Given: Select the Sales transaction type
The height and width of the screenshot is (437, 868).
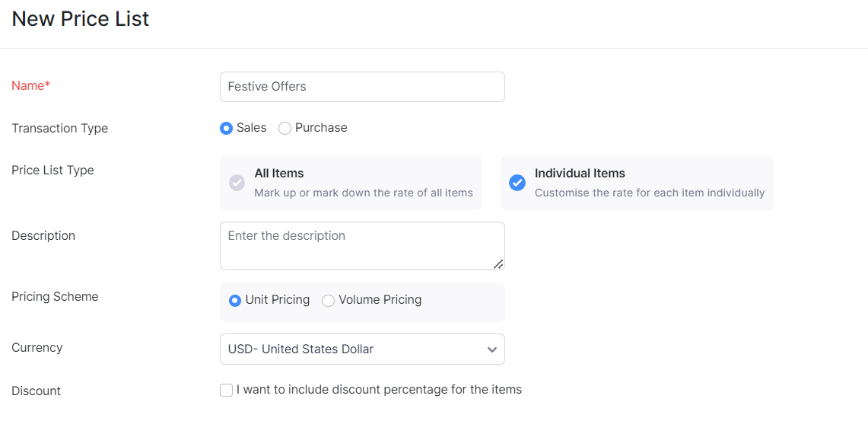Looking at the screenshot, I should pyautogui.click(x=226, y=129).
